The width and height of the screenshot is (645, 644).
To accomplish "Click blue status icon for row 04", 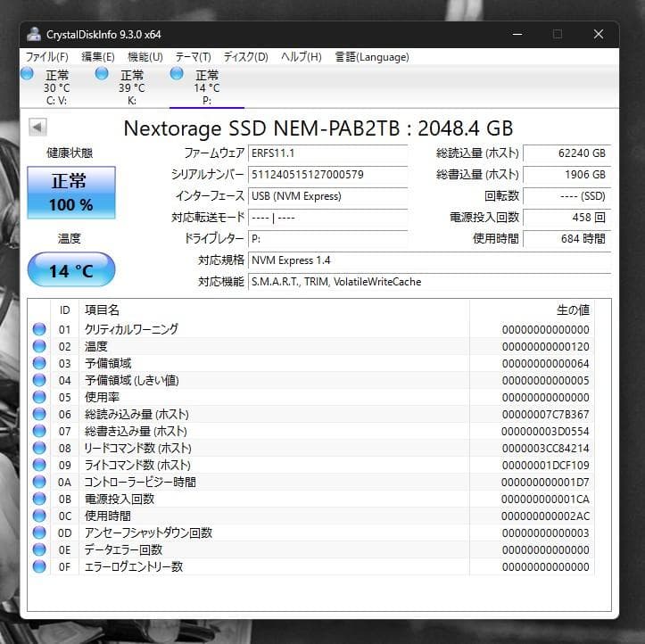I will click(x=39, y=380).
